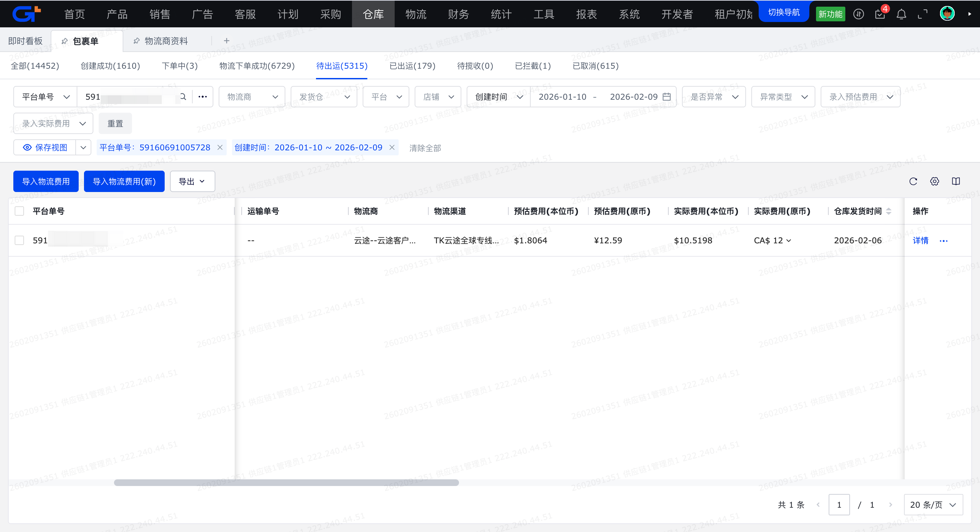The width and height of the screenshot is (980, 532).
Task: Click the 导入物流费用(新) button
Action: (124, 182)
